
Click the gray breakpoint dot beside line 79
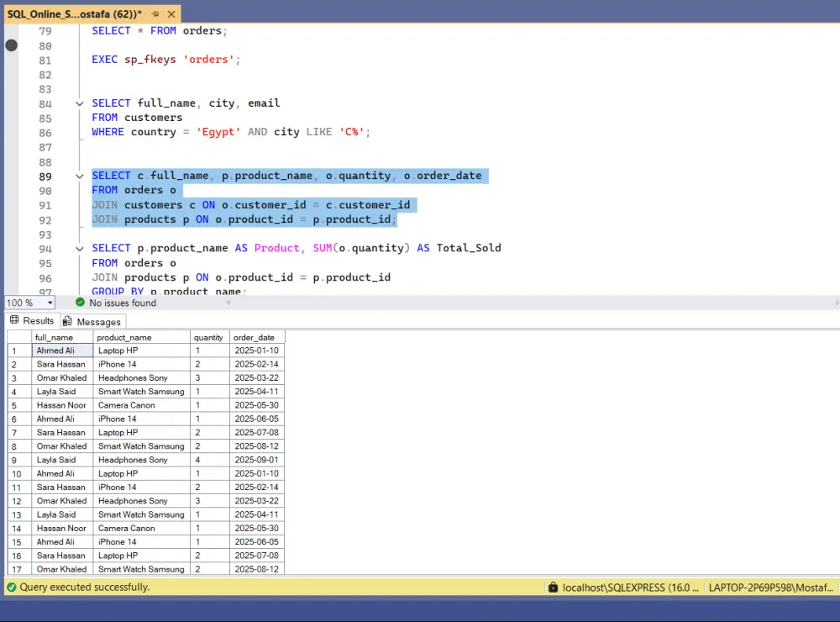pyautogui.click(x=10, y=44)
